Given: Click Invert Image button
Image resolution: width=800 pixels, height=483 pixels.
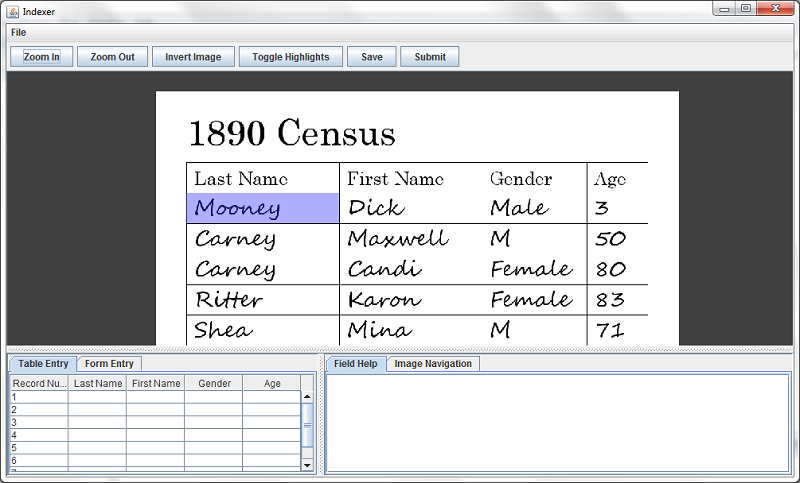Looking at the screenshot, I should pos(193,57).
